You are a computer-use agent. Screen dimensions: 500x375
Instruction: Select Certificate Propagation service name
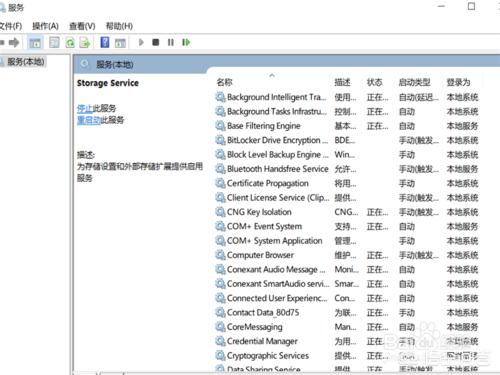tap(268, 183)
